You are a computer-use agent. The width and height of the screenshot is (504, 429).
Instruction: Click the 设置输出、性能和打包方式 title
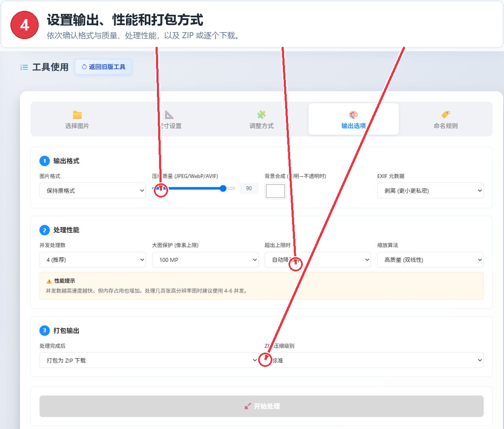125,20
